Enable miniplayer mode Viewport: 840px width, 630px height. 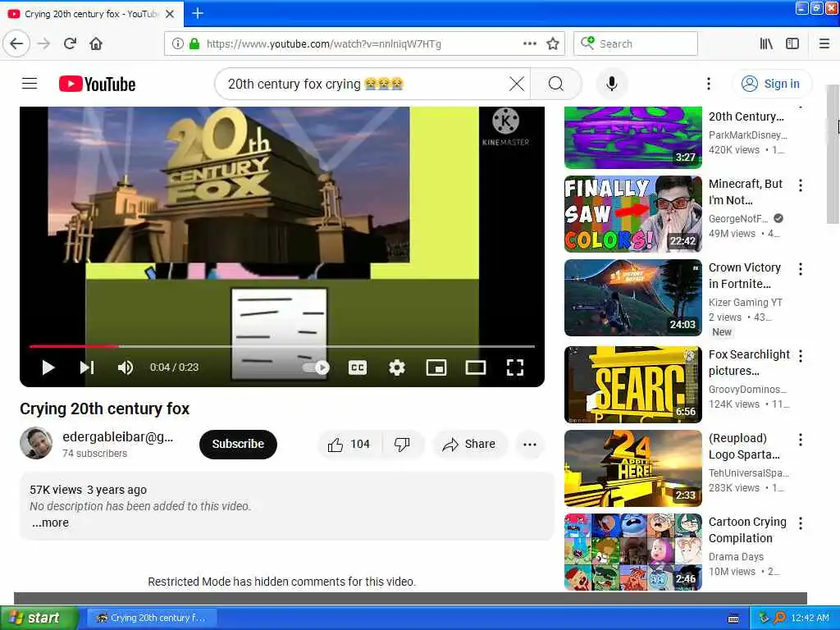pyautogui.click(x=436, y=367)
